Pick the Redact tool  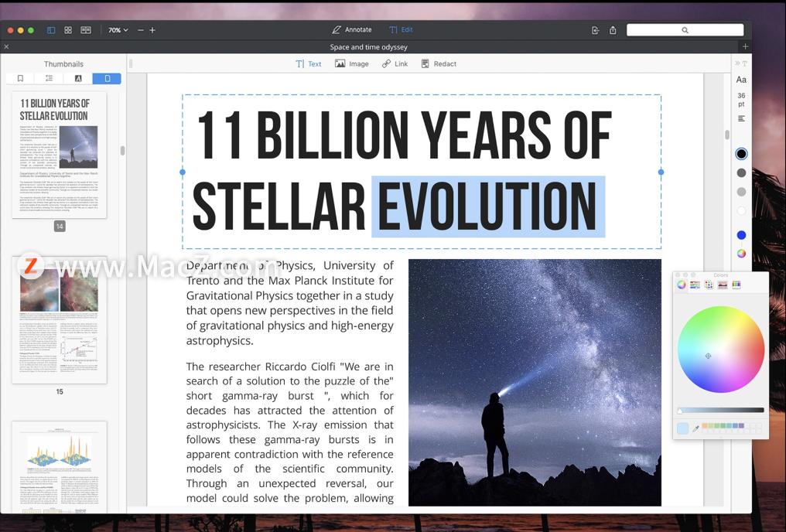click(x=439, y=64)
